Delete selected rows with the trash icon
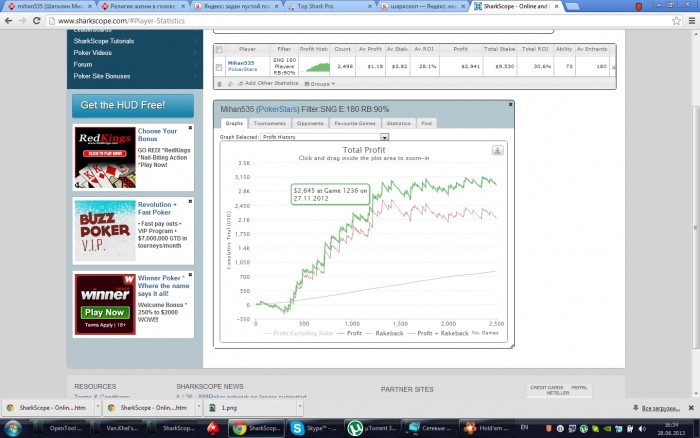This screenshot has width=700, height=438. point(219,83)
